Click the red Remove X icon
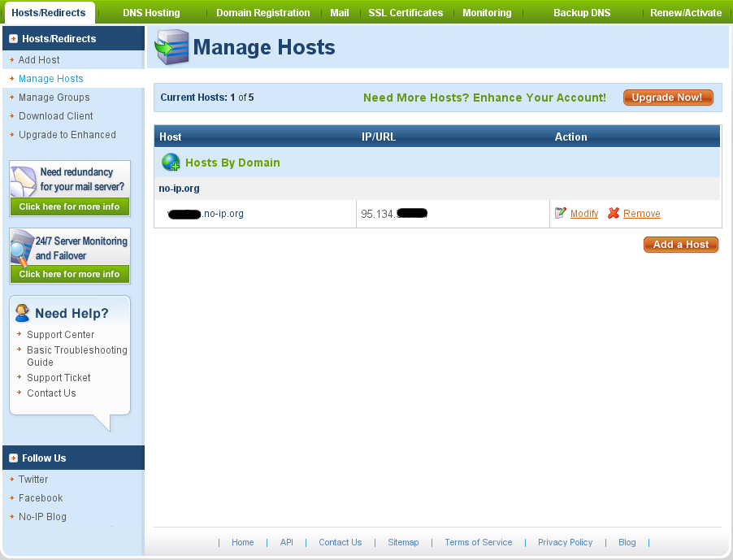The width and height of the screenshot is (733, 560). pos(614,213)
